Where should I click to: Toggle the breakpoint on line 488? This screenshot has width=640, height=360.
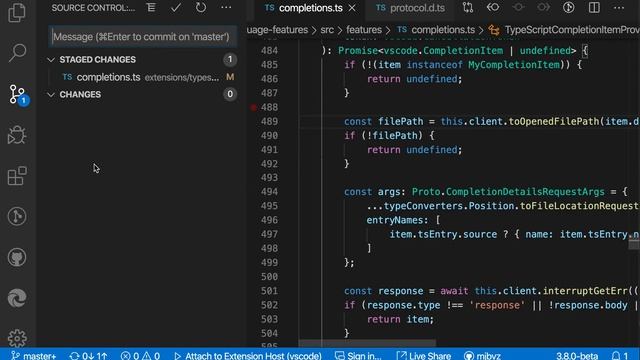tap(253, 107)
